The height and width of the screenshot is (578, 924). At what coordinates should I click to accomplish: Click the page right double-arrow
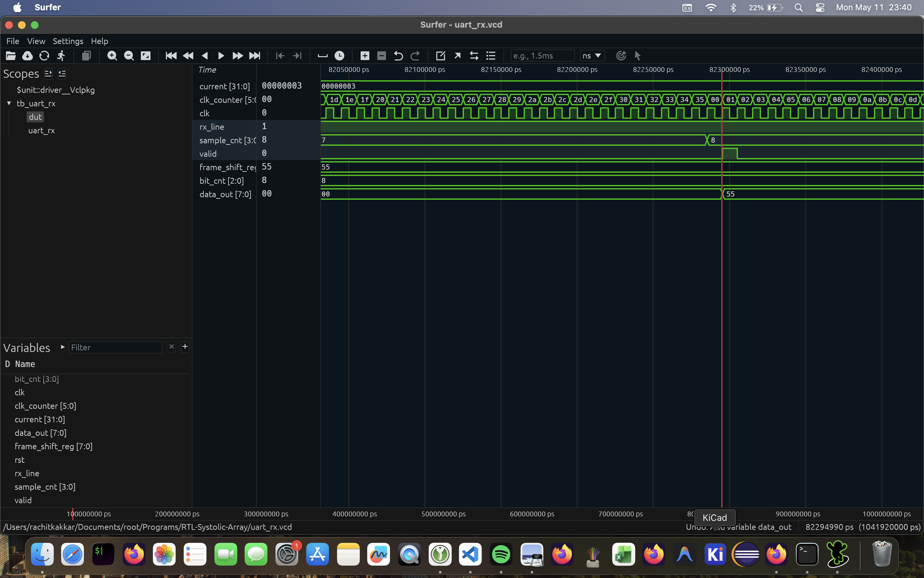[238, 56]
